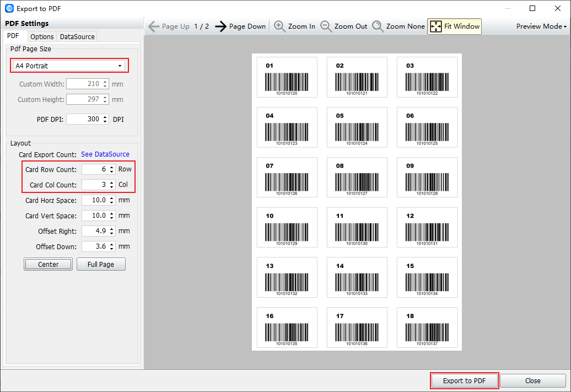The image size is (571, 392).
Task: Switch to the PDF tab
Action: (13, 36)
